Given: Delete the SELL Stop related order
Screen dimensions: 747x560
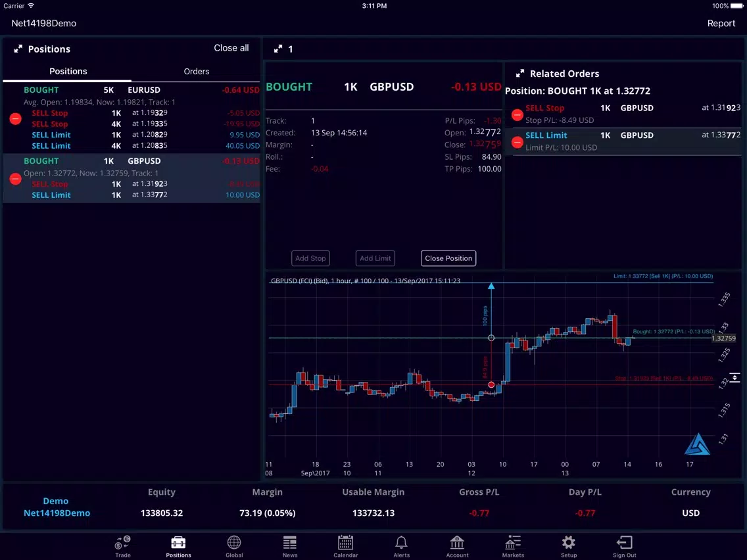Looking at the screenshot, I should tap(517, 114).
